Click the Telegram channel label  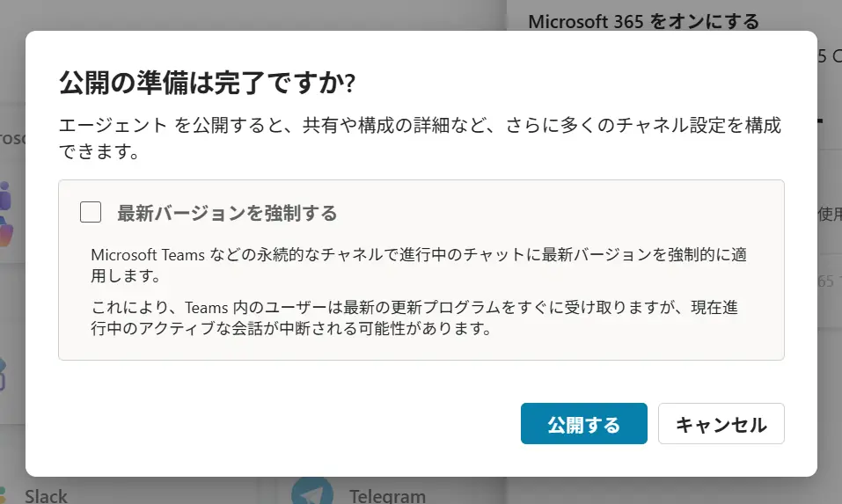click(387, 497)
